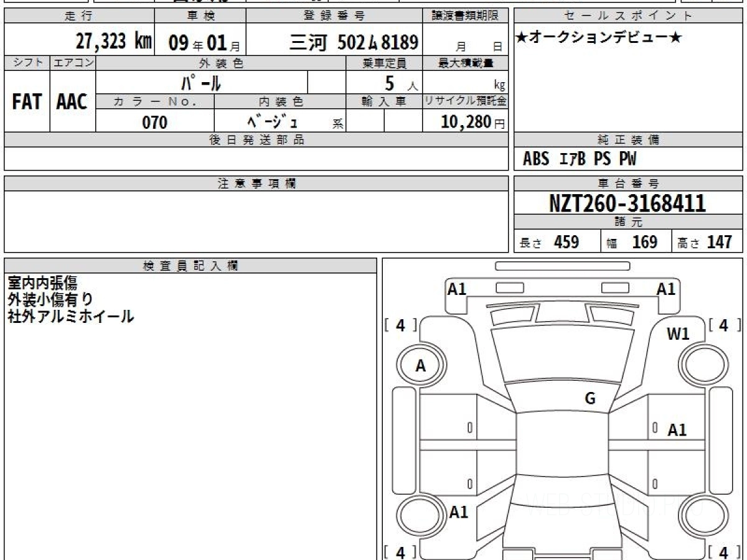747x560 pixels.
Task: Click inspector note 社外アルミホイール
Action: coord(70,316)
